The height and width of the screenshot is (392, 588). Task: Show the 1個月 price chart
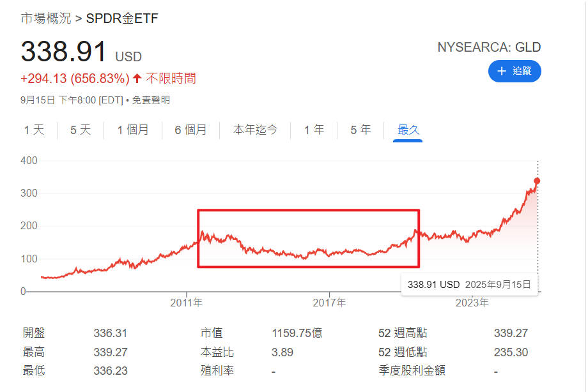point(133,130)
